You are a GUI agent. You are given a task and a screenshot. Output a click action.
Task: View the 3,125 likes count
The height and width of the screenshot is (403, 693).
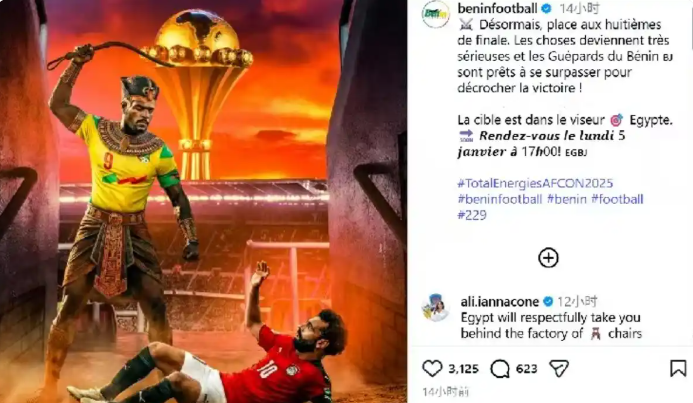coord(463,369)
